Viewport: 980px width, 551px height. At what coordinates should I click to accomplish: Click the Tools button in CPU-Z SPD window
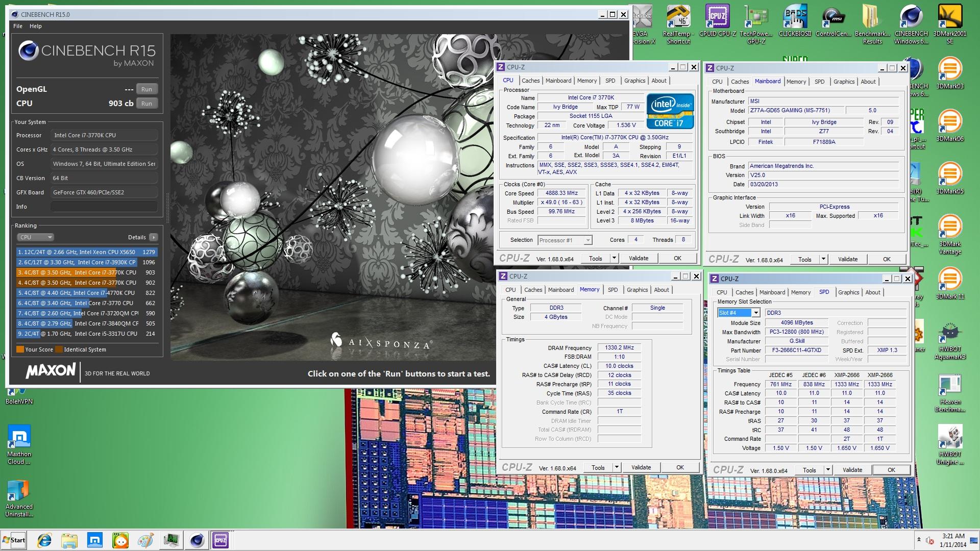[810, 470]
